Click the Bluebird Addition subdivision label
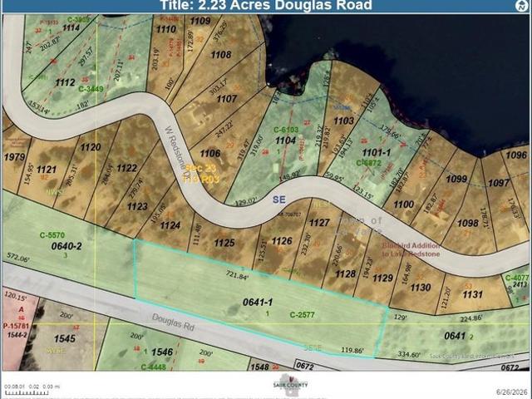The height and width of the screenshot is (399, 532). click(411, 249)
